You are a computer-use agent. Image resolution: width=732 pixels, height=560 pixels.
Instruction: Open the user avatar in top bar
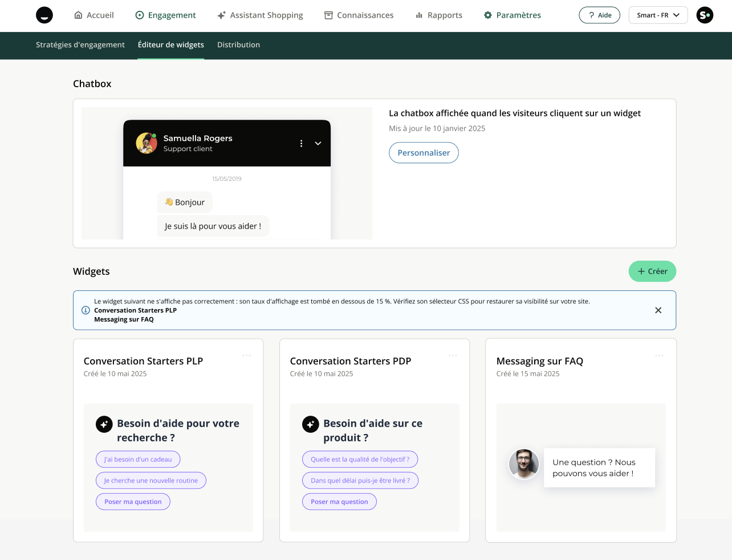pyautogui.click(x=705, y=15)
